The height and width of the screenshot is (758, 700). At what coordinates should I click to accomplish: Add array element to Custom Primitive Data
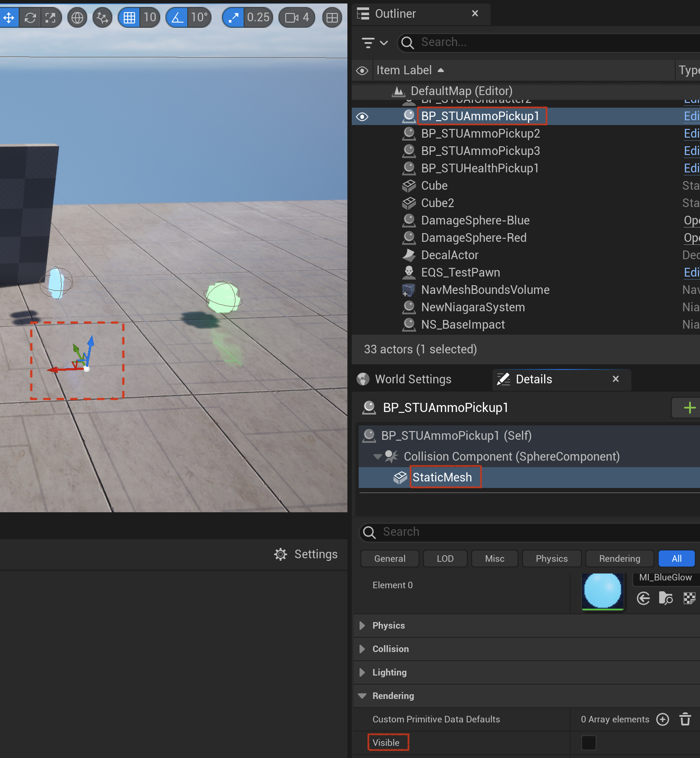coord(663,719)
